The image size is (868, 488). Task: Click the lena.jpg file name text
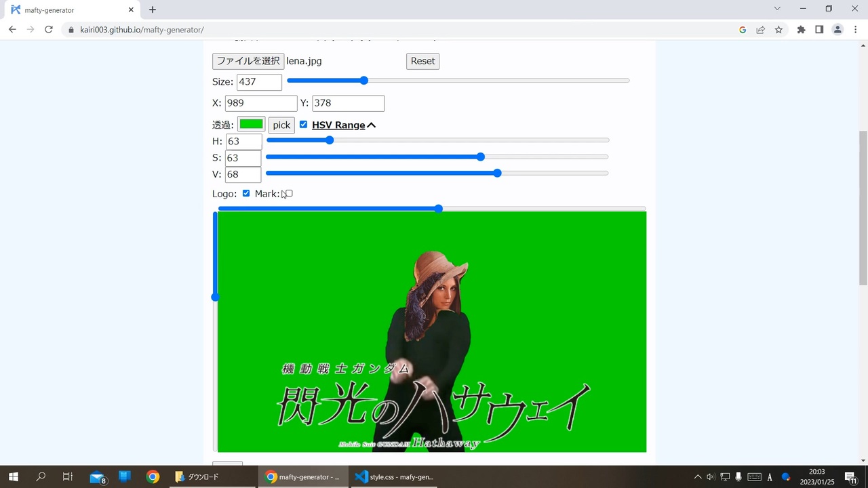(x=304, y=61)
